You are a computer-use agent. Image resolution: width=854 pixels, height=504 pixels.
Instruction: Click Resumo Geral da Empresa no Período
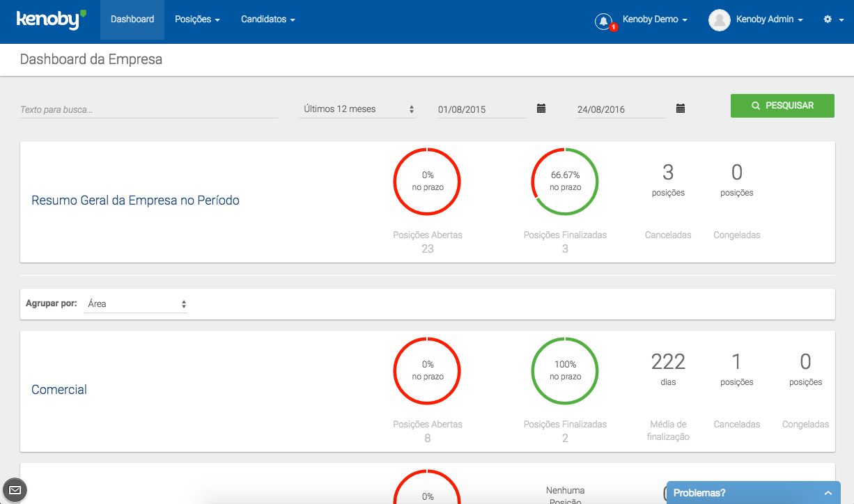136,200
